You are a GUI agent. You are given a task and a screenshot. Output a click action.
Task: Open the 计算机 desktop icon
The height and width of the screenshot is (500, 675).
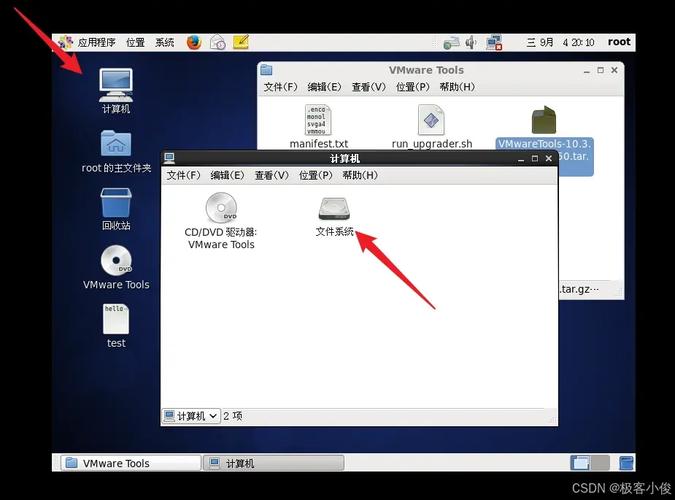tap(116, 90)
